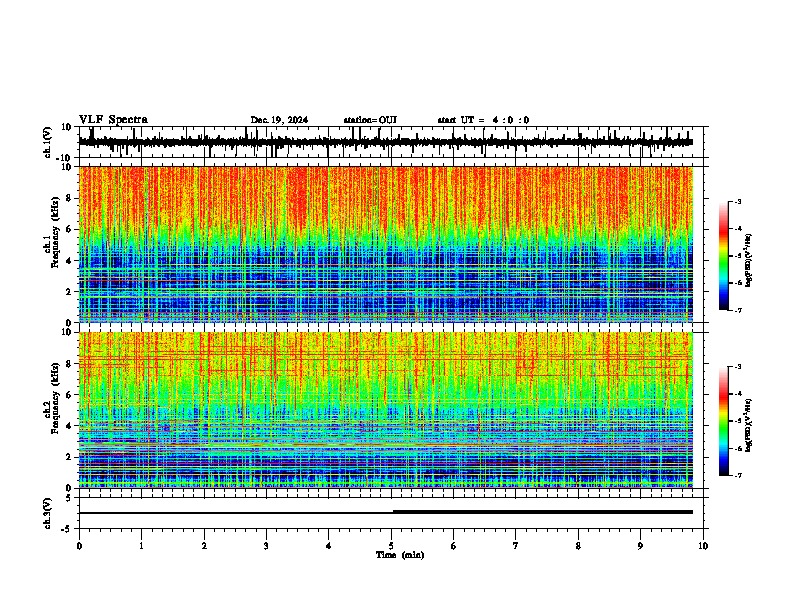Click the "station=OUI" header label
The height and width of the screenshot is (612, 792).
coord(370,120)
